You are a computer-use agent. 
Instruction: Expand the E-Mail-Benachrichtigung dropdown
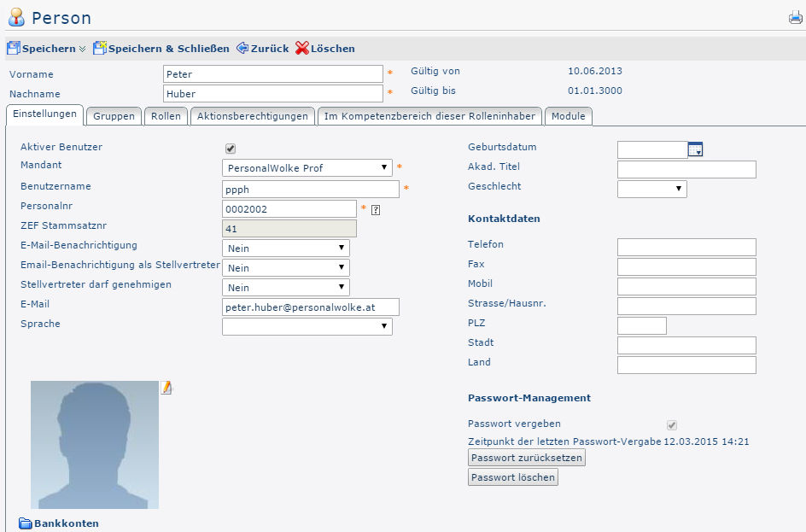pos(285,248)
